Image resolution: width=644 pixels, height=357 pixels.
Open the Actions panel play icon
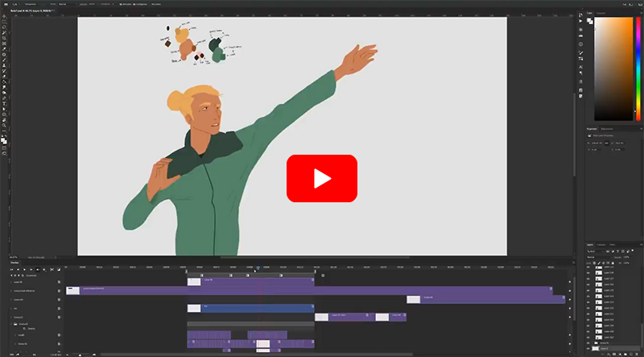[580, 21]
